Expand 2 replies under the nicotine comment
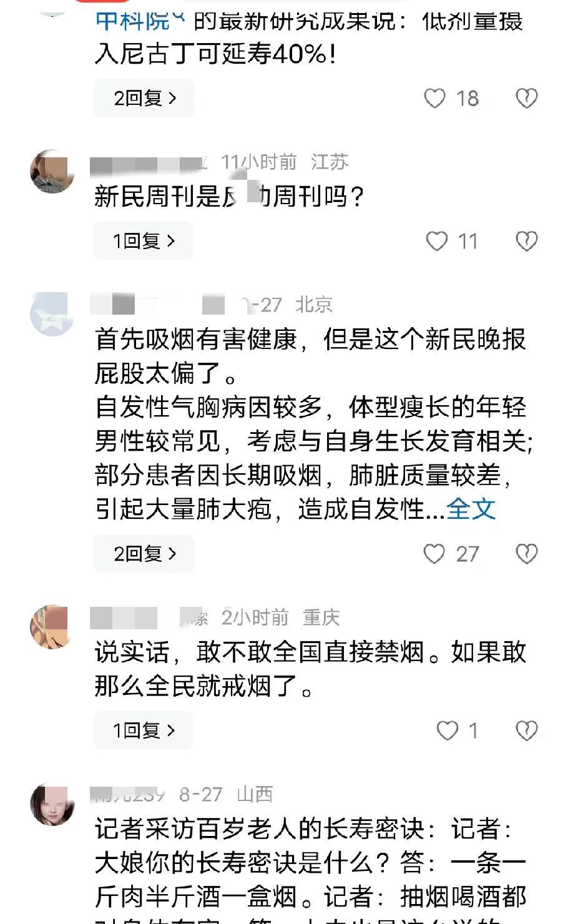Image resolution: width=573 pixels, height=924 pixels. pyautogui.click(x=144, y=99)
